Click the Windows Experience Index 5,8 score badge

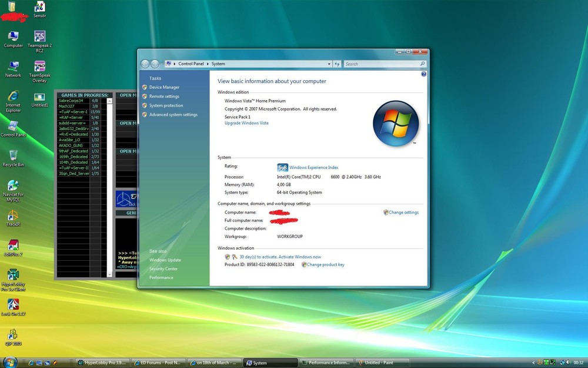coord(282,167)
